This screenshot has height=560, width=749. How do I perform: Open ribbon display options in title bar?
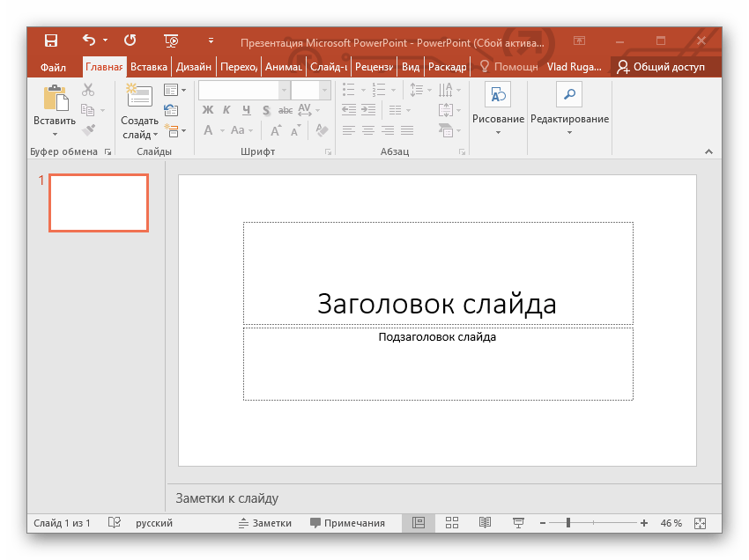pos(579,41)
